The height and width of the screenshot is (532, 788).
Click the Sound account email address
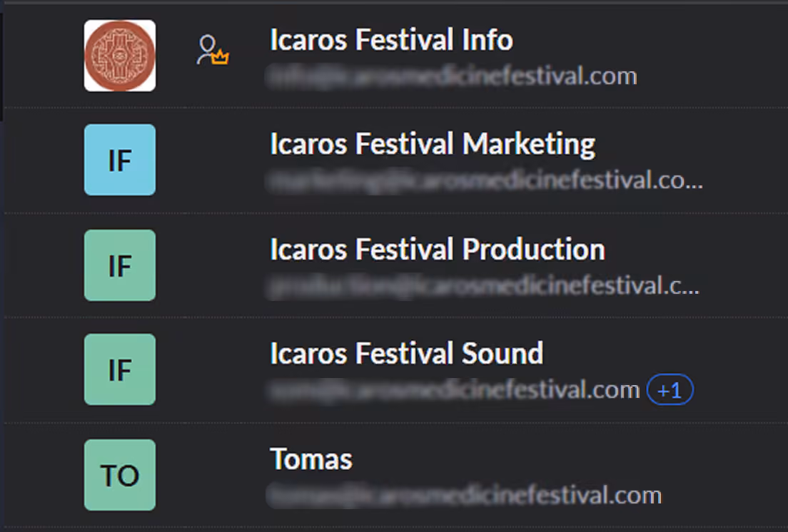click(453, 390)
